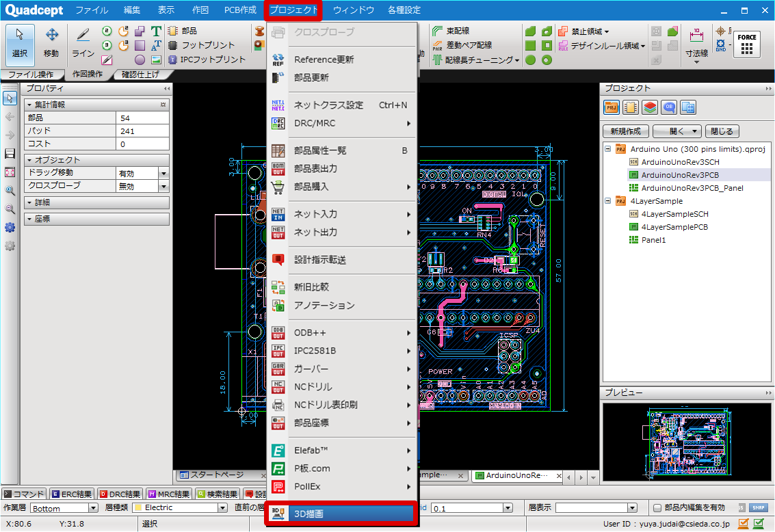Choose the ライン (Line) drawing tool
The width and height of the screenshot is (775, 532).
click(83, 42)
